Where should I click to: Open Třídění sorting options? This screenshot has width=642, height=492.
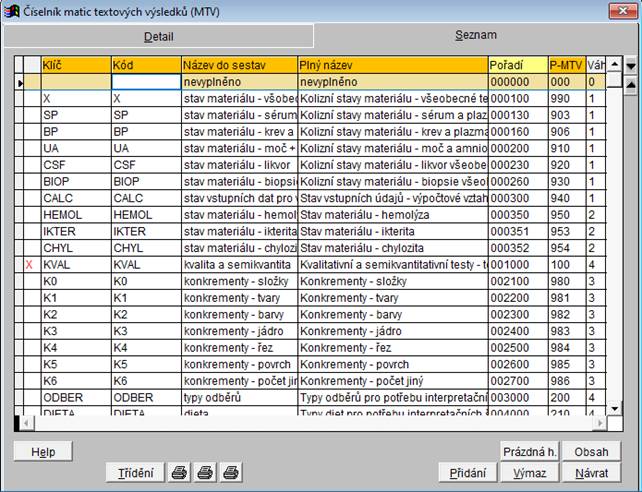click(x=135, y=472)
